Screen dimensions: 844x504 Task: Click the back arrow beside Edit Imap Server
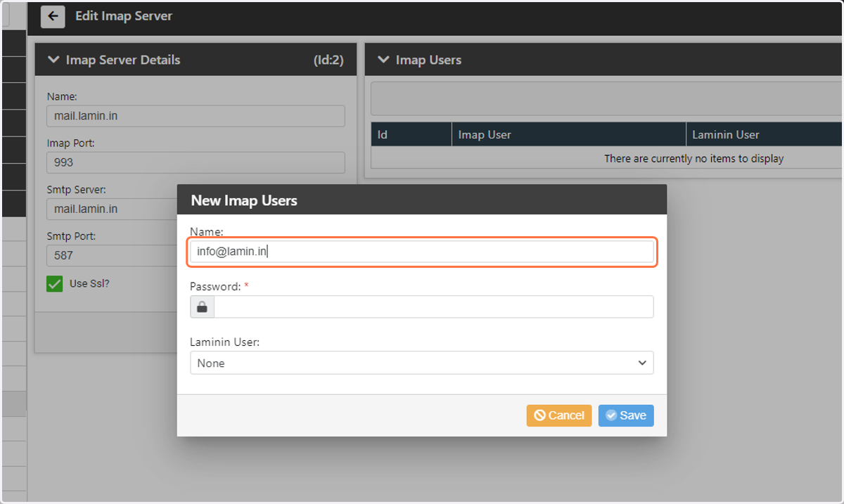point(53,16)
